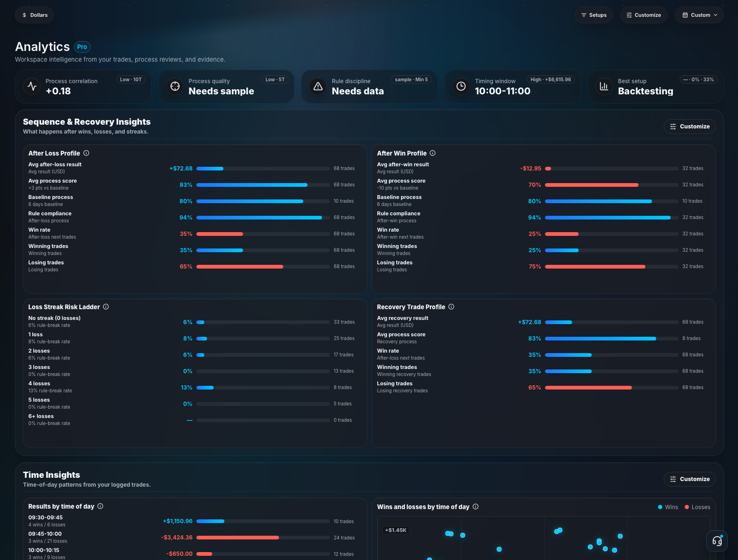738x560 pixels.
Task: Open info tooltip for After Loss Profile
Action: (x=86, y=153)
